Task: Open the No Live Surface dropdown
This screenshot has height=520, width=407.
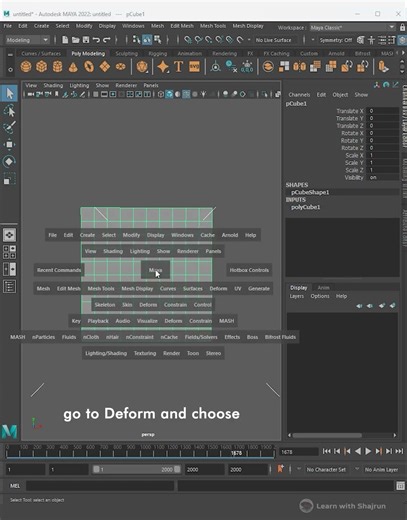Action: [x=273, y=40]
